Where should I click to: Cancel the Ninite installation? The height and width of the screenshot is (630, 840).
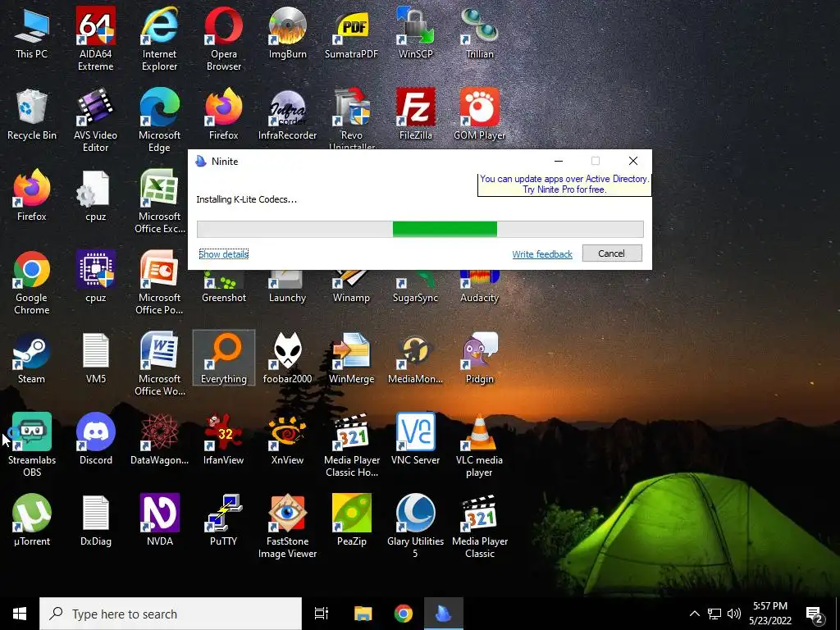(612, 253)
